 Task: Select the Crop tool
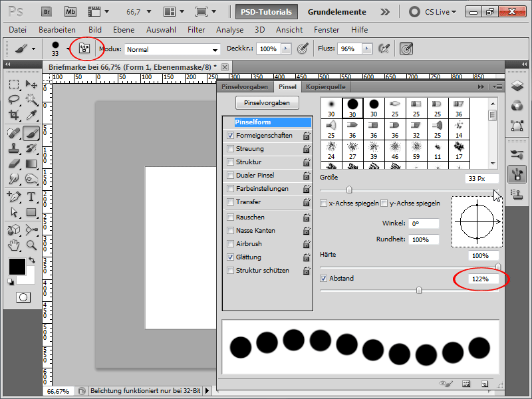(14, 114)
